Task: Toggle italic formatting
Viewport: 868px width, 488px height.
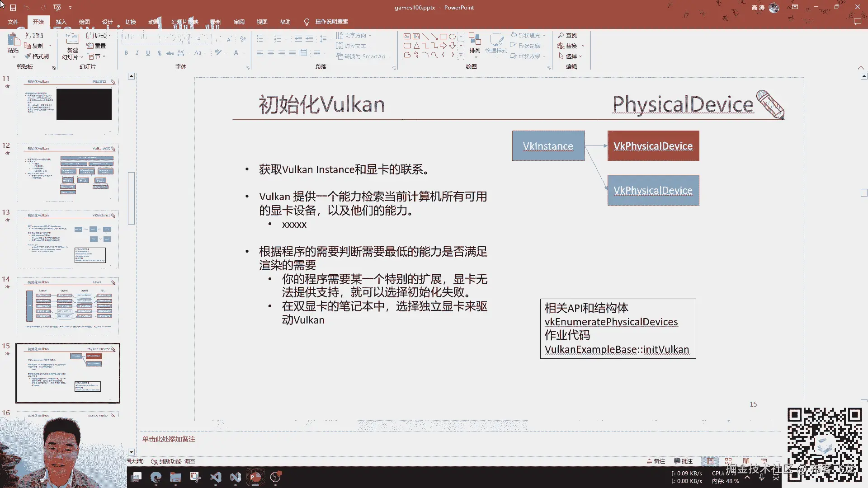Action: [137, 53]
